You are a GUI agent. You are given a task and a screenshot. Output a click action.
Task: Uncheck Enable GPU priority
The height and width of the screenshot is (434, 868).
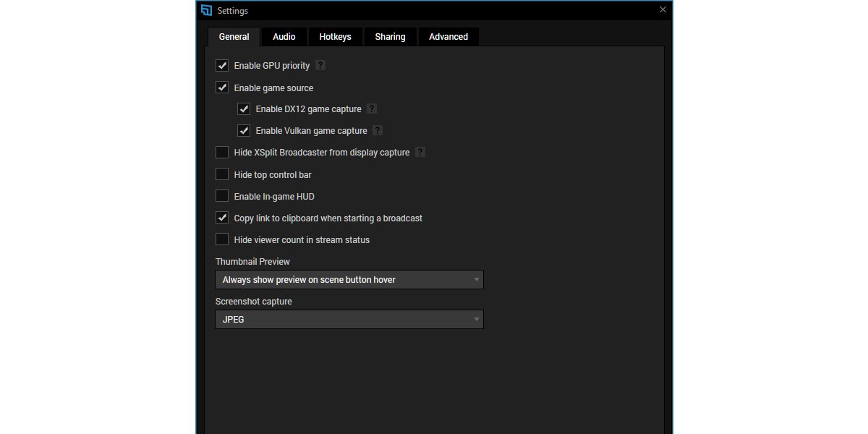(x=222, y=66)
